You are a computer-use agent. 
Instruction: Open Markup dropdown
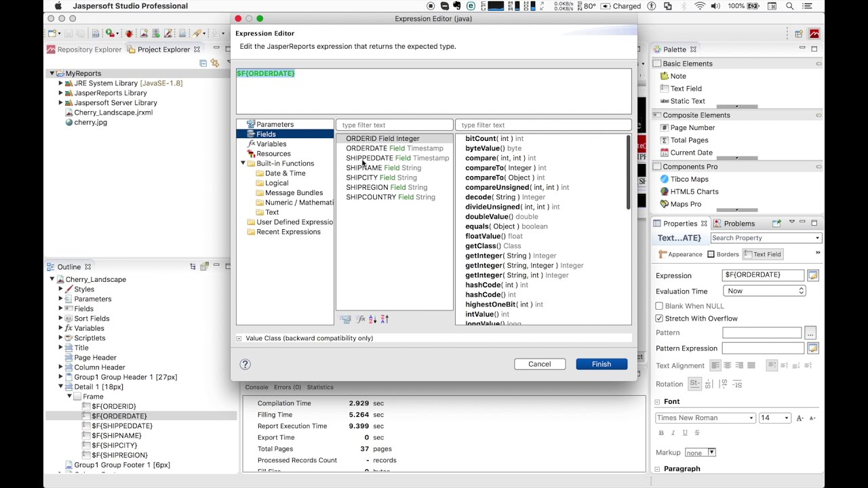[x=701, y=453]
